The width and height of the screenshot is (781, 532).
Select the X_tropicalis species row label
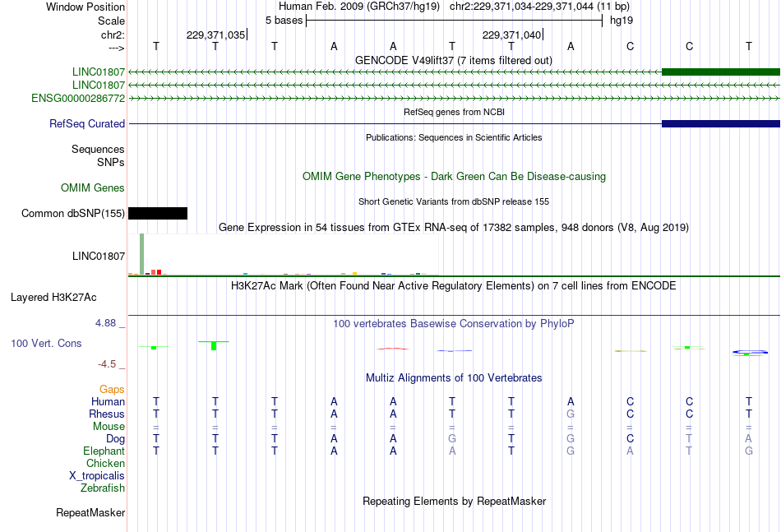(x=97, y=476)
